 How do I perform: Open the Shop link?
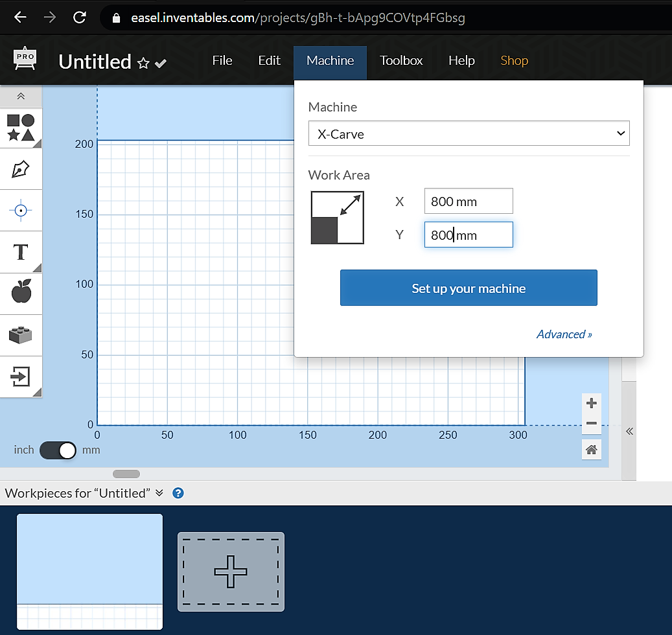tap(515, 60)
